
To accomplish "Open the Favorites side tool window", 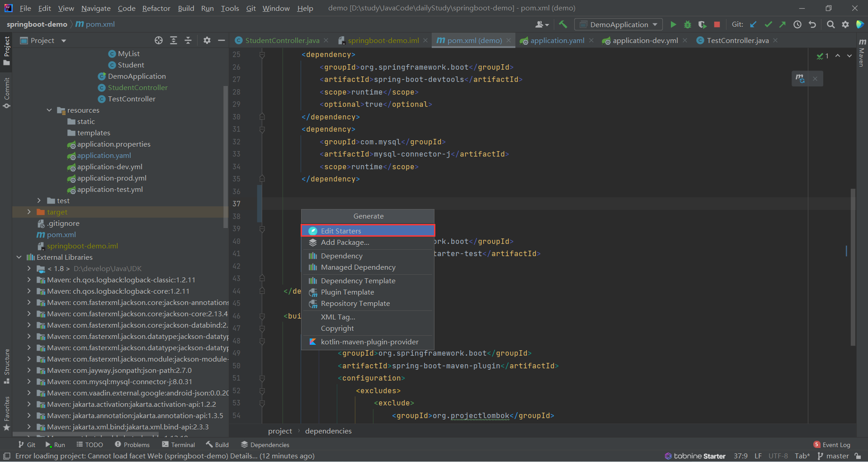I will [x=7, y=414].
